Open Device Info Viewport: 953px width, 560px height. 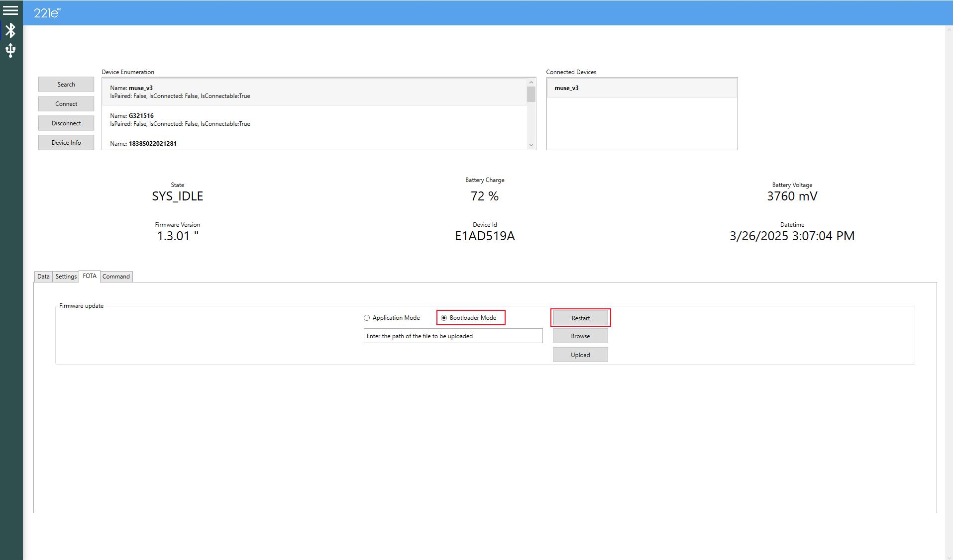pos(66,143)
